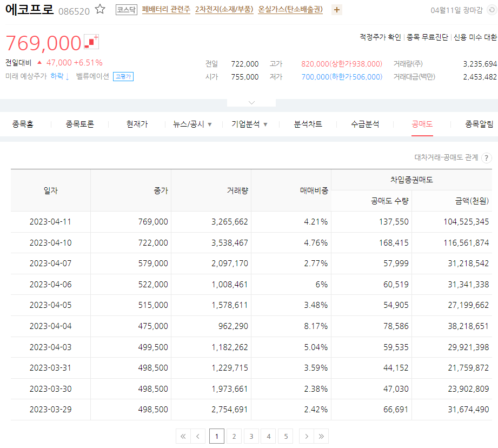This screenshot has height=448, width=498.
Task: Open the 종목알림 tab
Action: tap(479, 124)
